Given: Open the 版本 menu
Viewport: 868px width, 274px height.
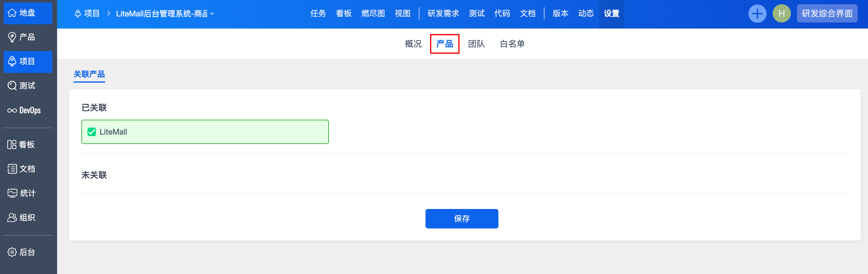Looking at the screenshot, I should point(560,13).
